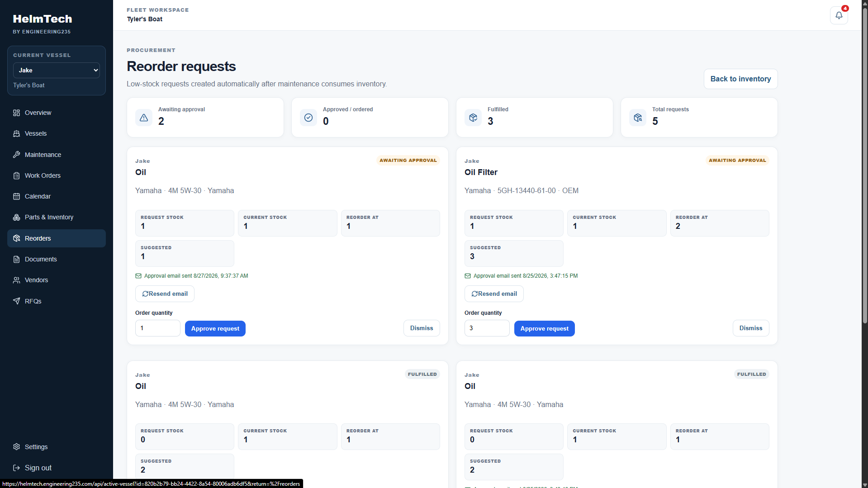Click the Overview sidebar icon
This screenshot has height=488, width=868.
(x=17, y=113)
